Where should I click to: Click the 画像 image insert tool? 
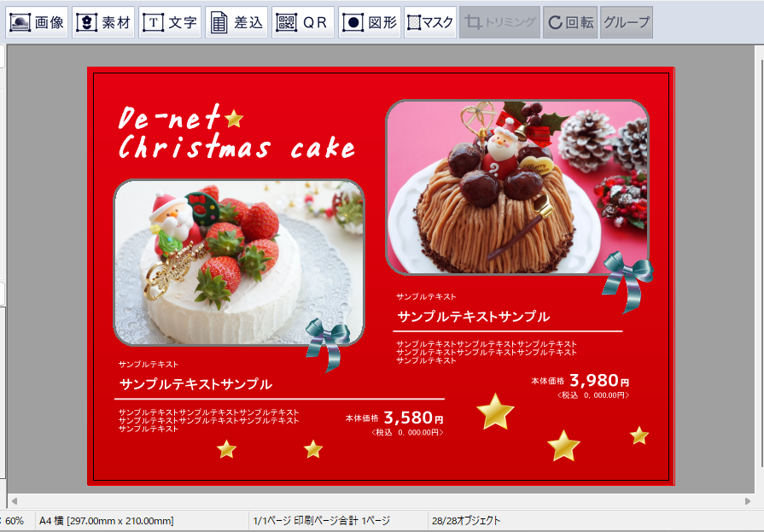point(37,23)
